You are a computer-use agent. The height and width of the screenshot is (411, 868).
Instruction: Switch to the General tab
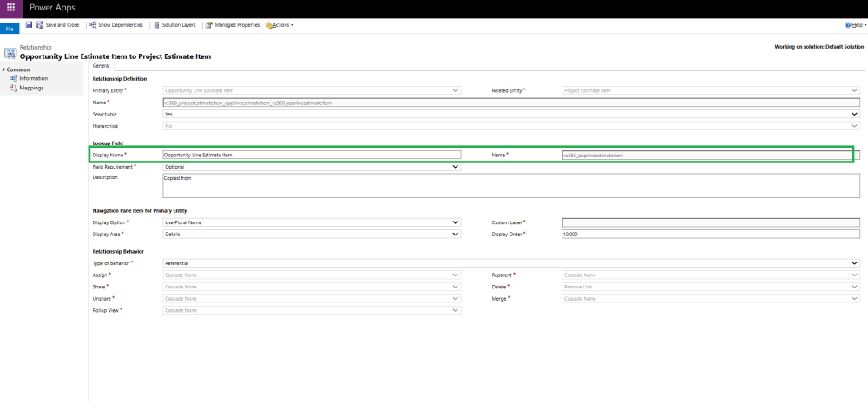(x=101, y=65)
